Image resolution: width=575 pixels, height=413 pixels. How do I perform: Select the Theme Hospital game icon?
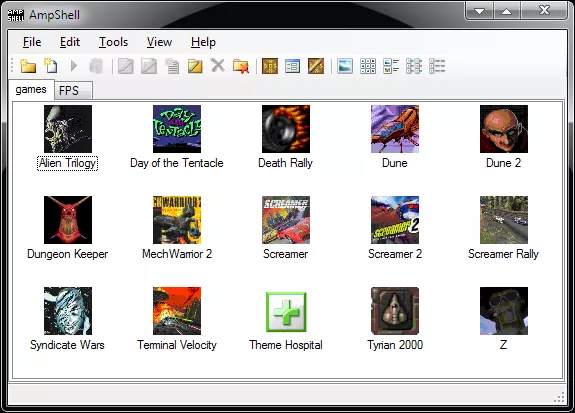286,312
